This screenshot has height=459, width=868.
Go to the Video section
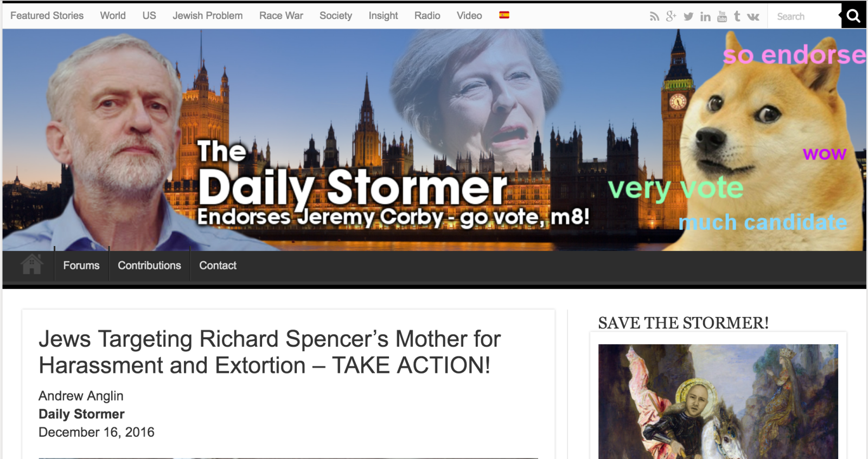point(469,16)
